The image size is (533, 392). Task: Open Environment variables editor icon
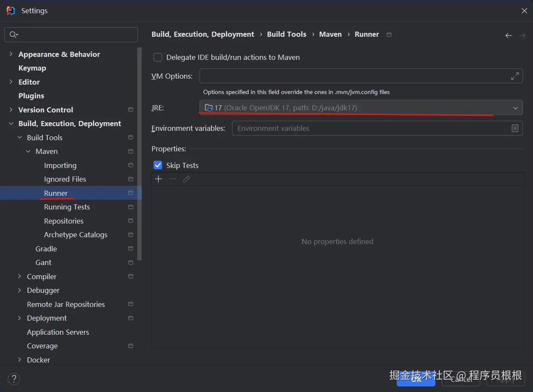pos(515,128)
